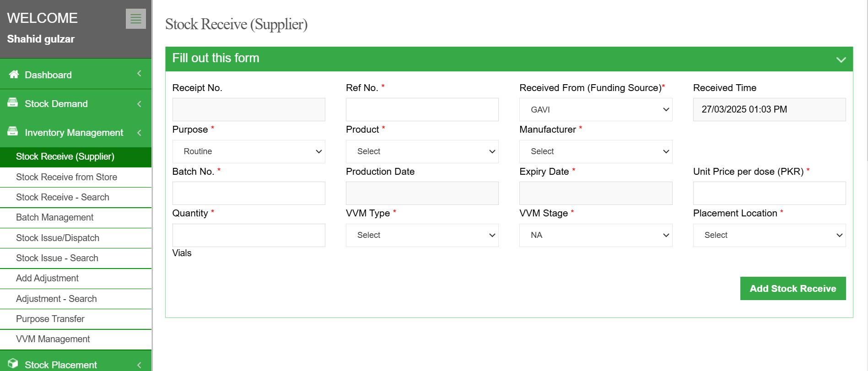Choose a Manufacturer from the dropdown

point(595,151)
